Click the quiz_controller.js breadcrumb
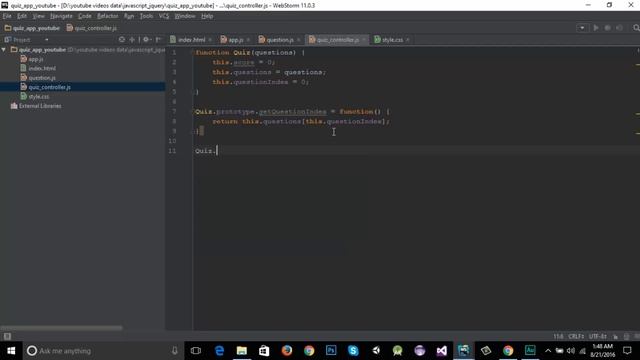Screen dimensions: 640x360 [x=91, y=28]
